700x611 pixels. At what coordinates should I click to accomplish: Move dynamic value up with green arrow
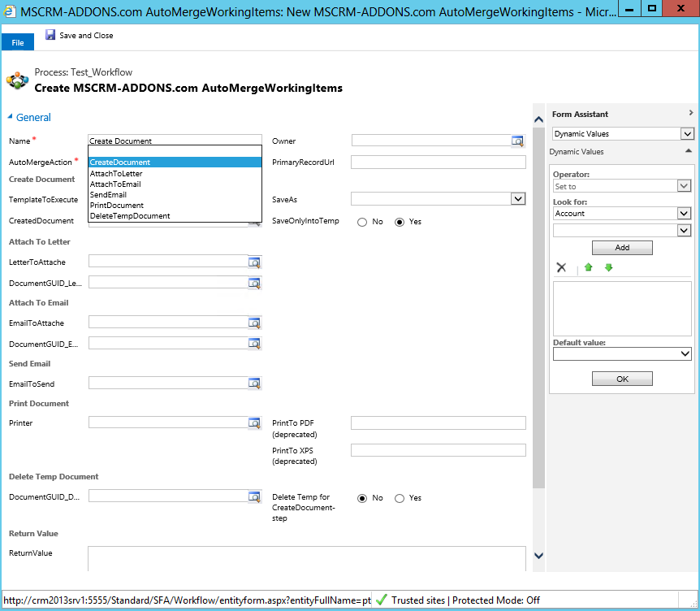tap(589, 267)
